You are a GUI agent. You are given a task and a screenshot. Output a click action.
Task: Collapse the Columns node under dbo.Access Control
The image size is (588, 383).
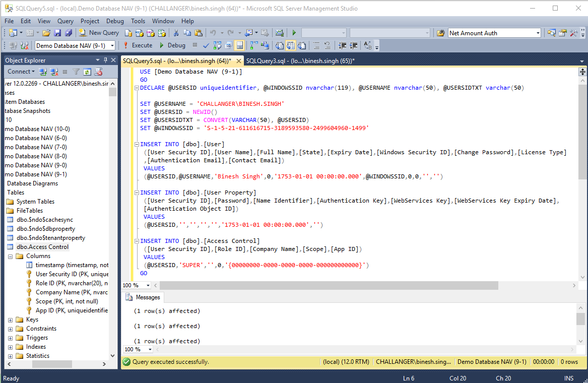click(10, 256)
